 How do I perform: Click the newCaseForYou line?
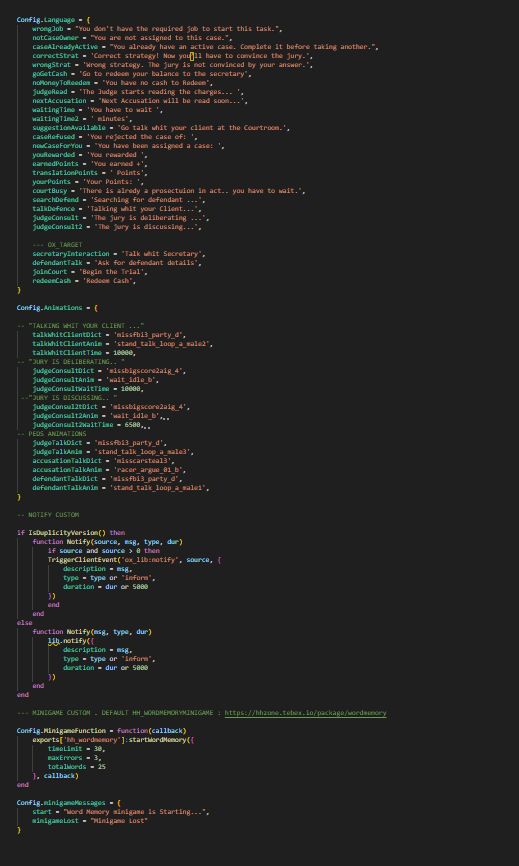point(130,146)
